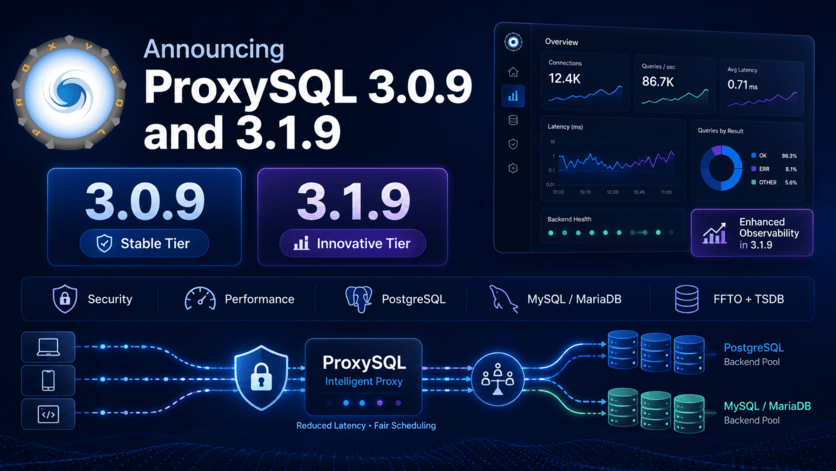Select the Security feature label
Screen dimensions: 836x471
[x=110, y=299]
